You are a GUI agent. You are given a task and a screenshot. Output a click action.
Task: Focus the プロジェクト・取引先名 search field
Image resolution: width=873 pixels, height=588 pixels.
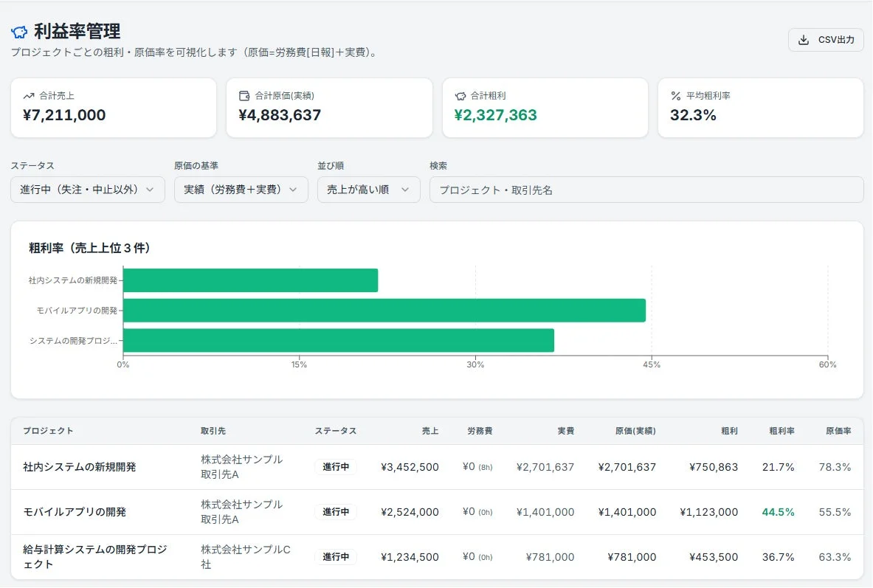[x=646, y=190]
